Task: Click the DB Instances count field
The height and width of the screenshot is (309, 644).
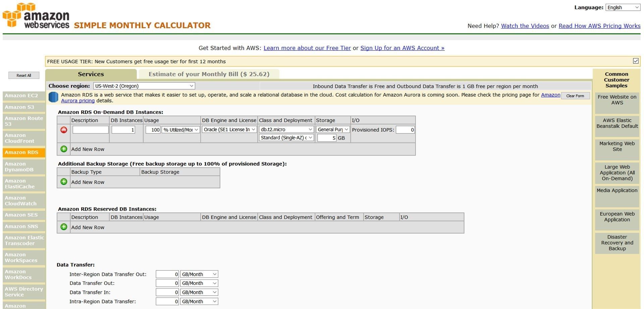Action: point(123,130)
